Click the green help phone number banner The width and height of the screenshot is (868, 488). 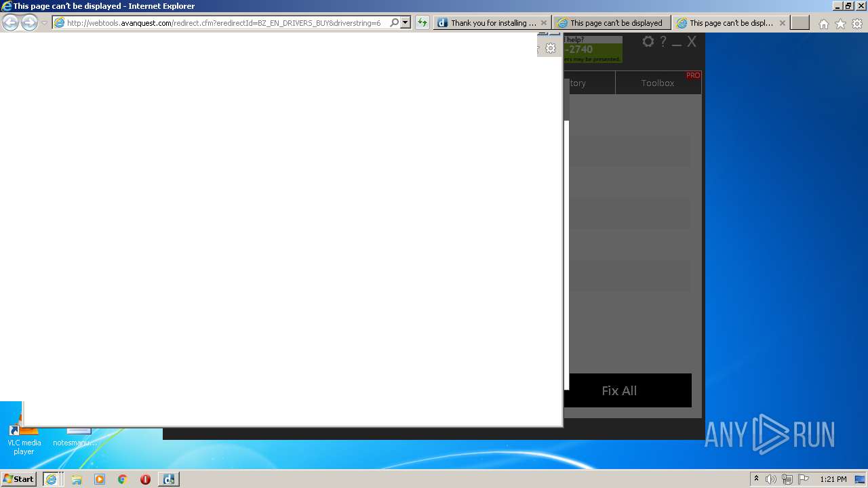pos(593,49)
